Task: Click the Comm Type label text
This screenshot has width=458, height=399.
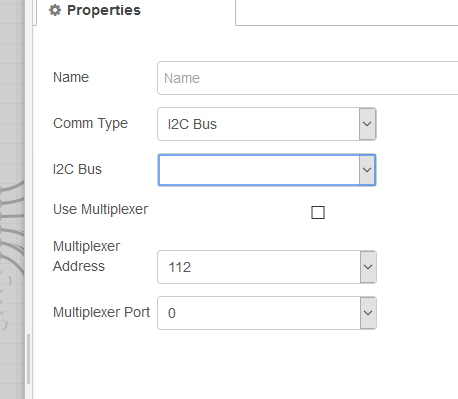Action: (x=90, y=124)
